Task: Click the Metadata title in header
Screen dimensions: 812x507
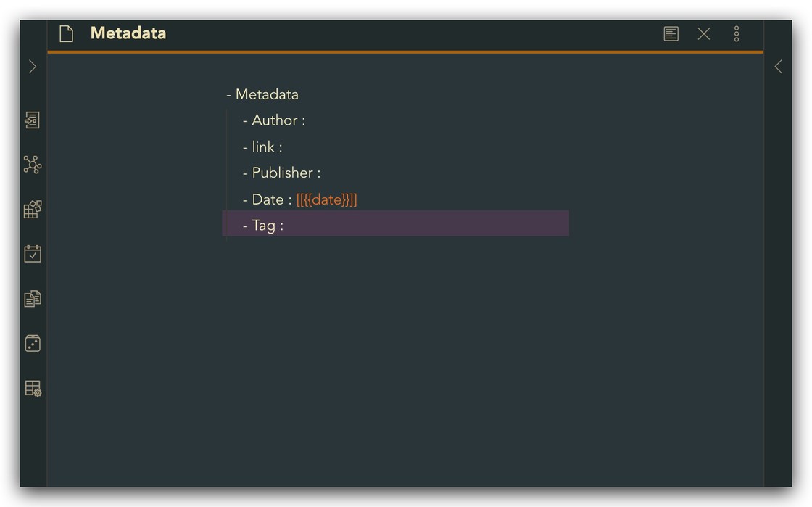Action: click(128, 33)
